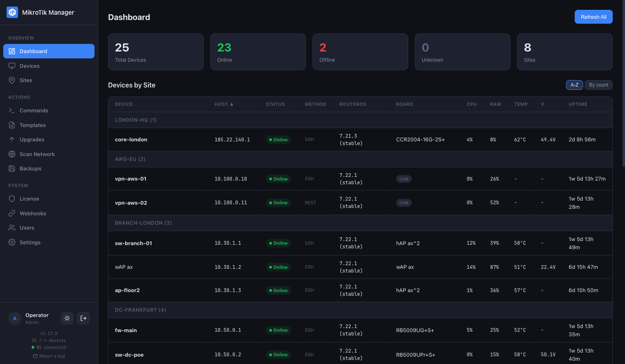Click the Sites map pin icon
The image size is (625, 364).
12,80
